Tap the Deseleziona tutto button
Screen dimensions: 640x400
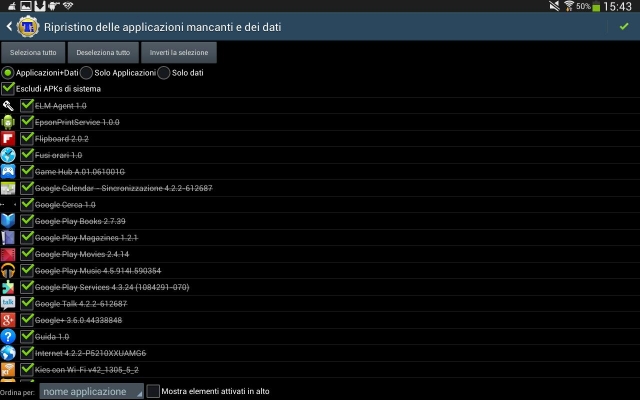[x=103, y=52]
